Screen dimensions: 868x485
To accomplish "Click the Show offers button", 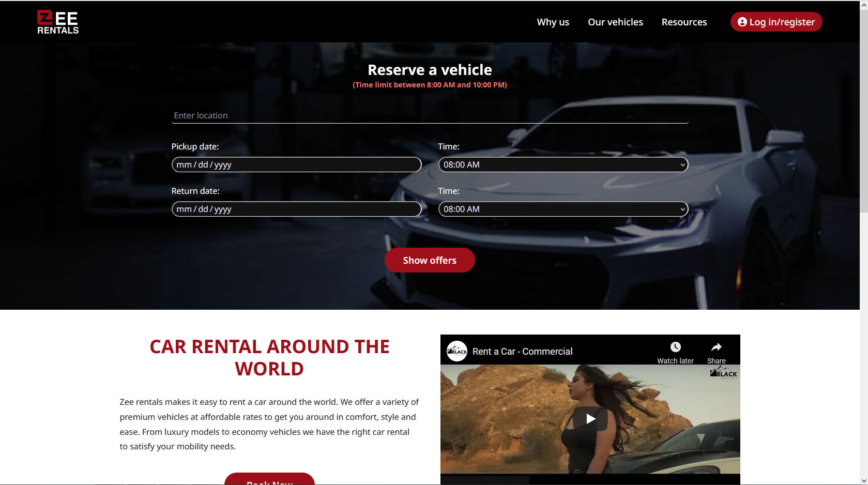I will click(x=430, y=260).
